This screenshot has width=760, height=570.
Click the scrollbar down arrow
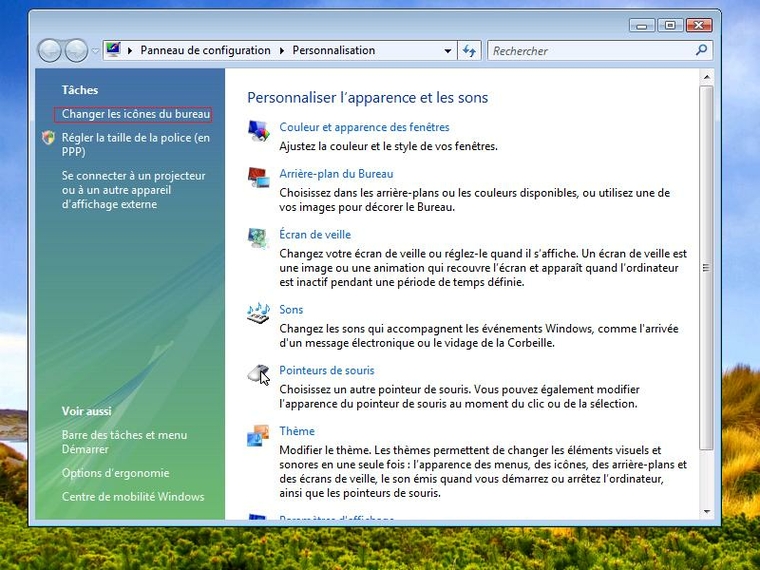(x=707, y=511)
